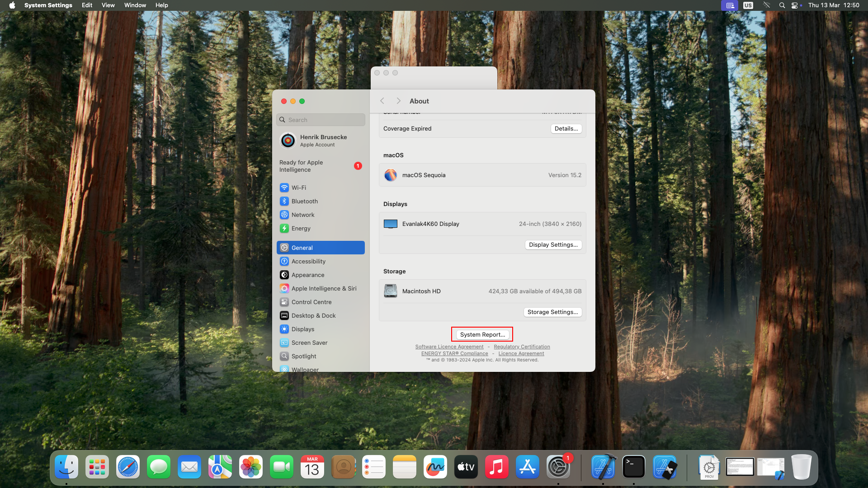Open Ready for Apple Intelligence notice
The image size is (868, 488).
(x=321, y=166)
